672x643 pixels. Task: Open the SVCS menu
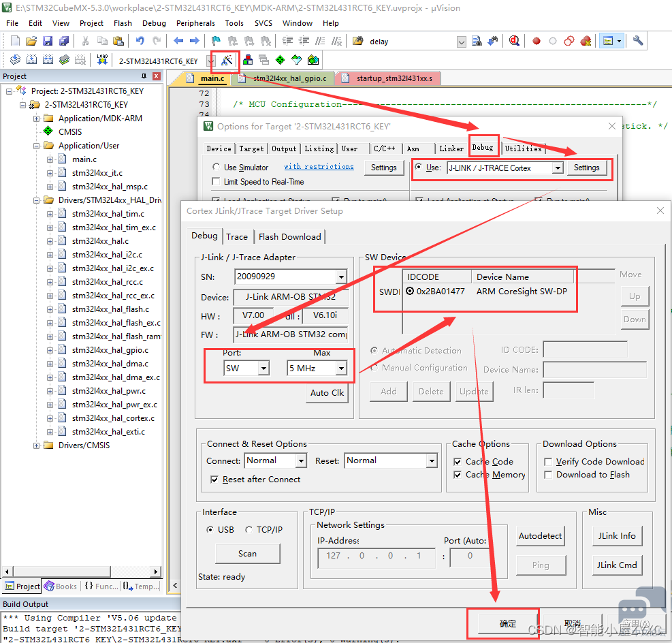263,23
